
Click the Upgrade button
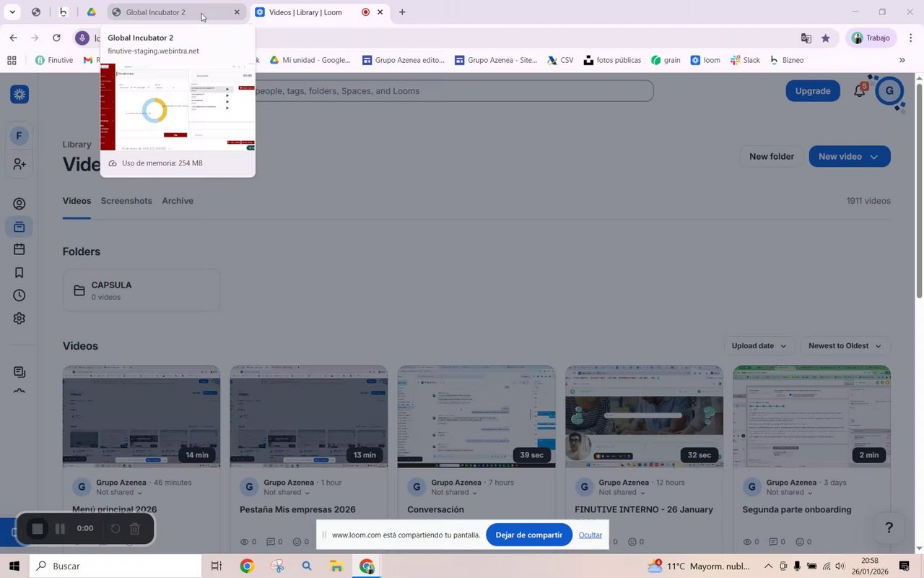813,91
